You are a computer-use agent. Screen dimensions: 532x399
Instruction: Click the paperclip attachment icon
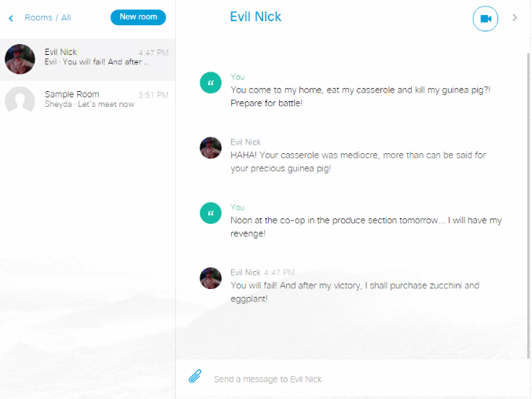pos(195,376)
